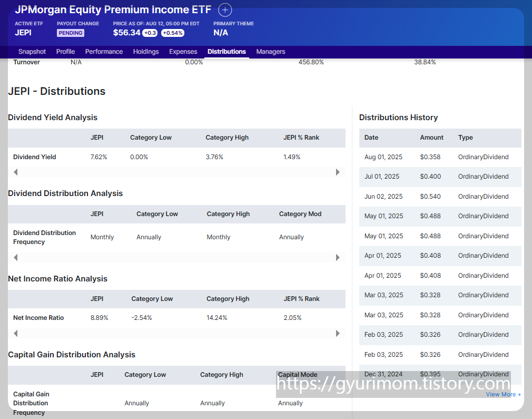
Task: Click the Net Income Ratio row label
Action: click(x=38, y=318)
